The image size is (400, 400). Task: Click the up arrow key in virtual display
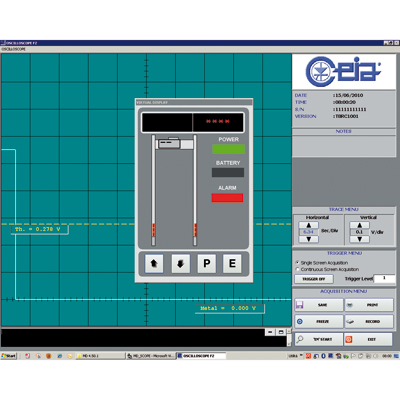(x=154, y=264)
